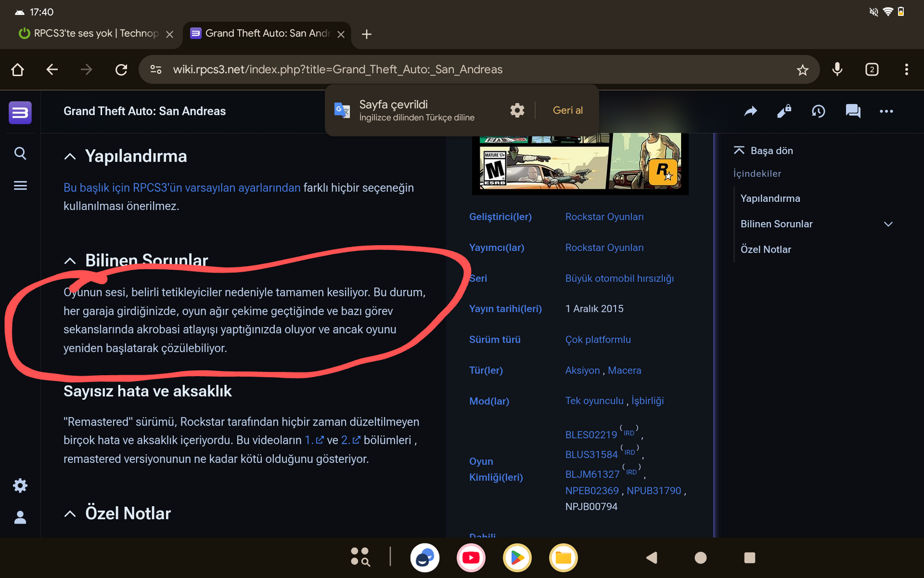Open game ID NPUB31790 link

[x=654, y=491]
